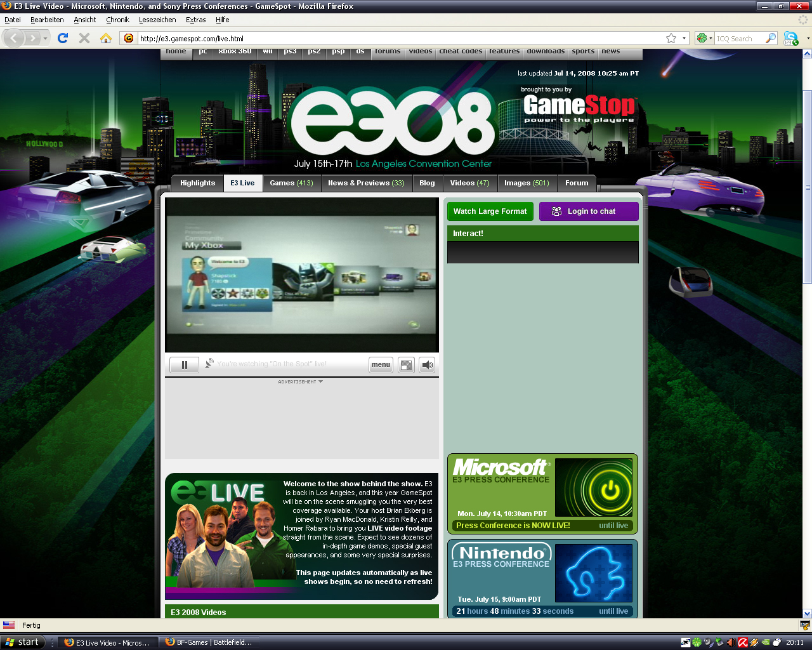Open the address bar URL history dropdown
Viewport: 812px width, 650px height.
pyautogui.click(x=684, y=38)
